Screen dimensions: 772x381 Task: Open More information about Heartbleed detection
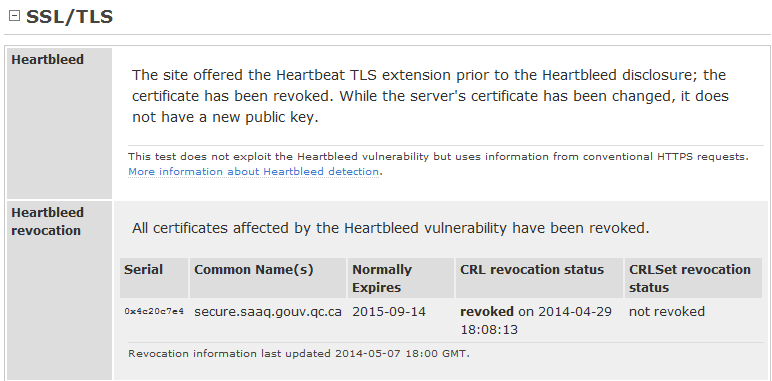[254, 171]
